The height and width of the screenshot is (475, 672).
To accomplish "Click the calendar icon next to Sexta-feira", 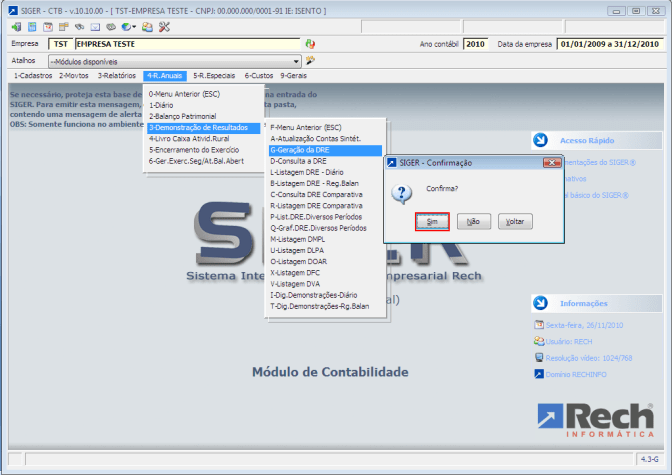I will coord(539,325).
